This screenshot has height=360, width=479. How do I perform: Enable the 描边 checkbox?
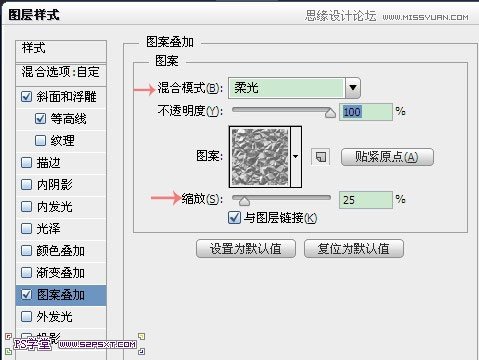(26, 163)
